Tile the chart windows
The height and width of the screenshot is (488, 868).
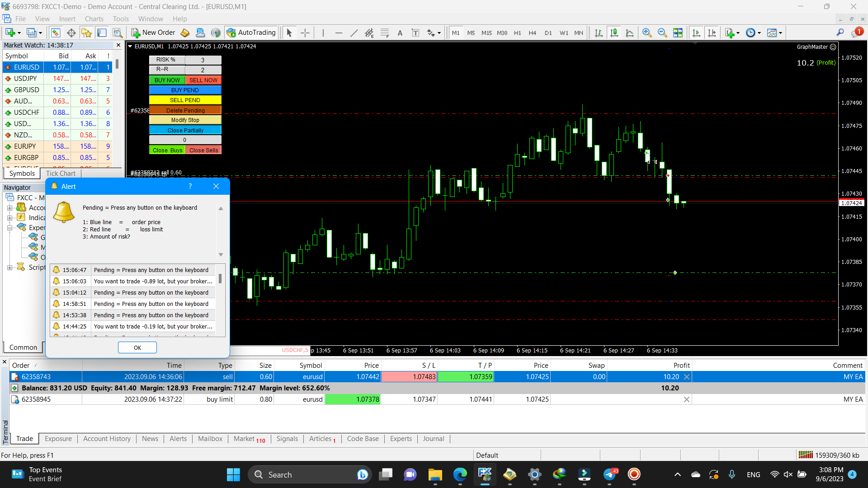coord(679,33)
